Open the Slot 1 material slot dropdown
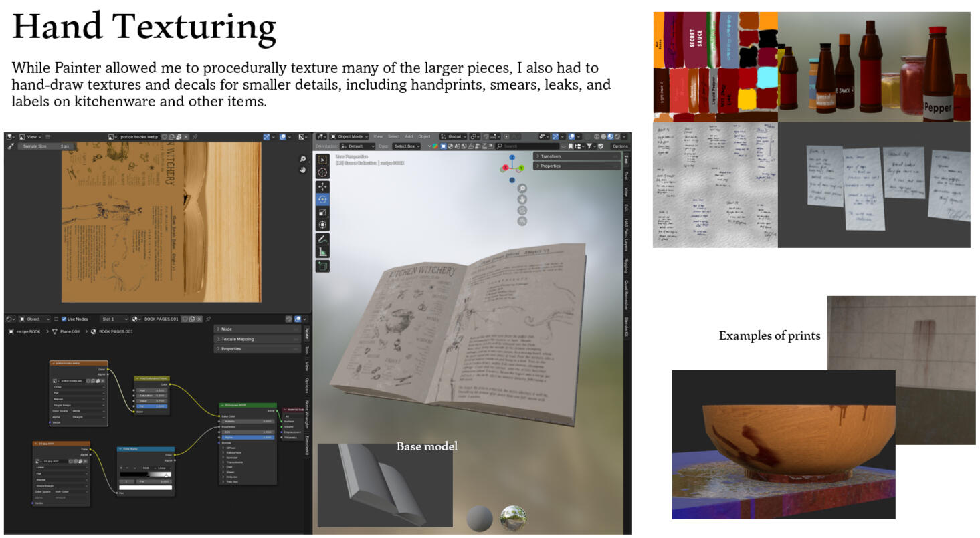The width and height of the screenshot is (980, 538). click(114, 319)
